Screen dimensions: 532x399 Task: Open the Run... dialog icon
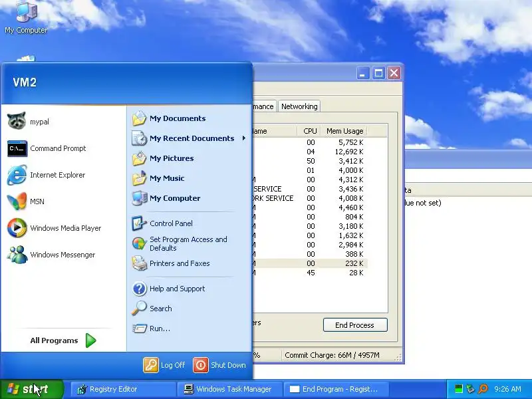(139, 329)
